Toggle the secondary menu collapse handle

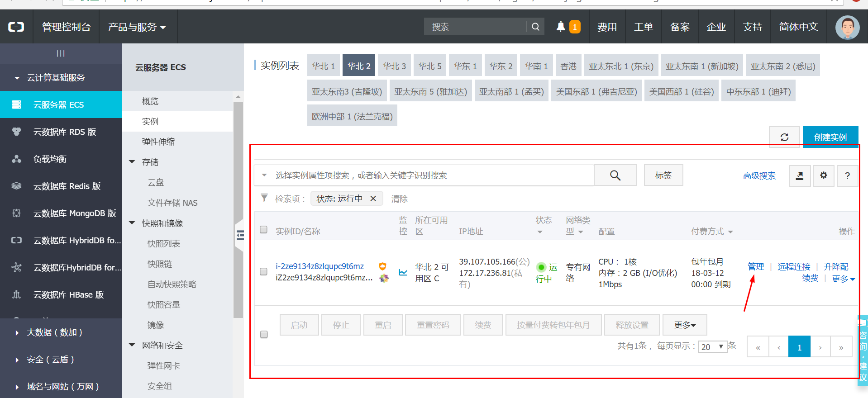tap(239, 235)
